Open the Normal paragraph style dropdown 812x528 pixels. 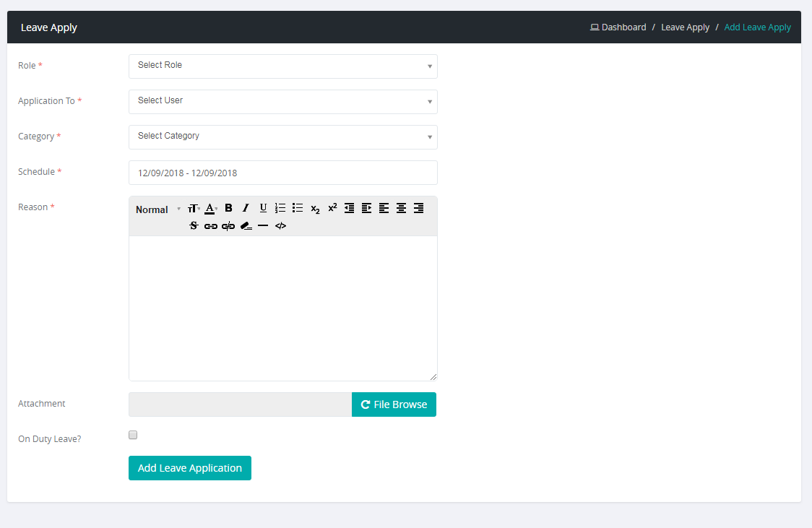pyautogui.click(x=157, y=209)
